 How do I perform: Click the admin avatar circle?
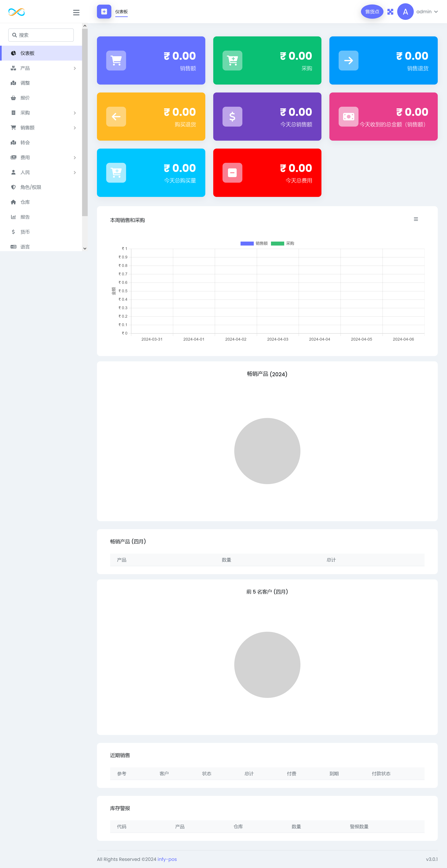pos(405,12)
